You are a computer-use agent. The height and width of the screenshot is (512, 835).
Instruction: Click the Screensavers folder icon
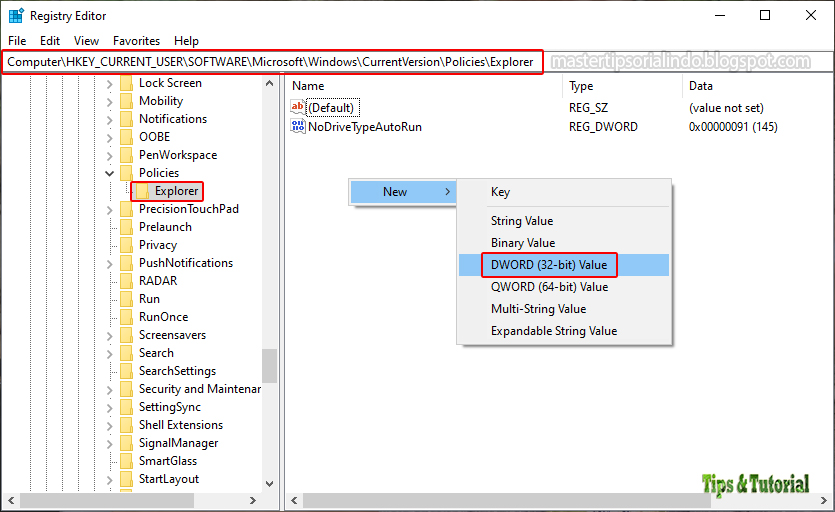pyautogui.click(x=127, y=335)
